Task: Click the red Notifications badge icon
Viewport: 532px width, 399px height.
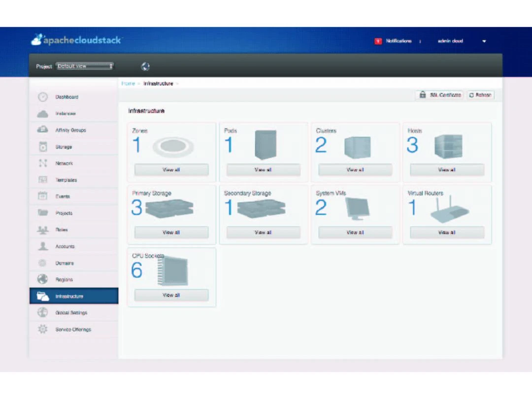Action: 378,41
